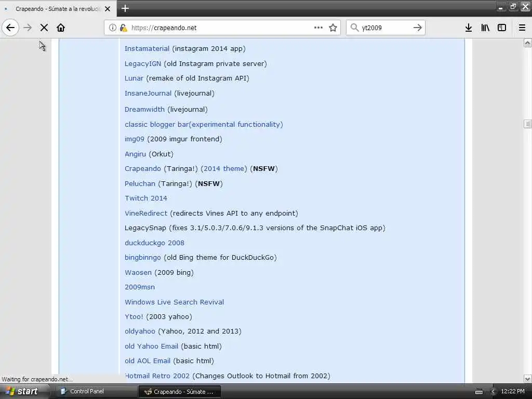Image resolution: width=532 pixels, height=399 pixels.
Task: Open the Waosen 2009 bing link
Action: point(138,272)
